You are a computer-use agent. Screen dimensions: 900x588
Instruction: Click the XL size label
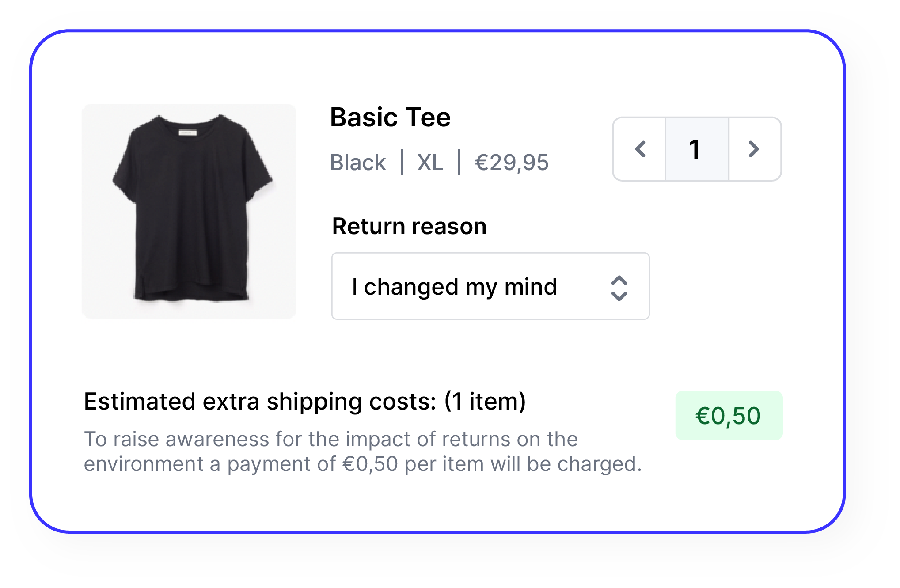(x=431, y=163)
